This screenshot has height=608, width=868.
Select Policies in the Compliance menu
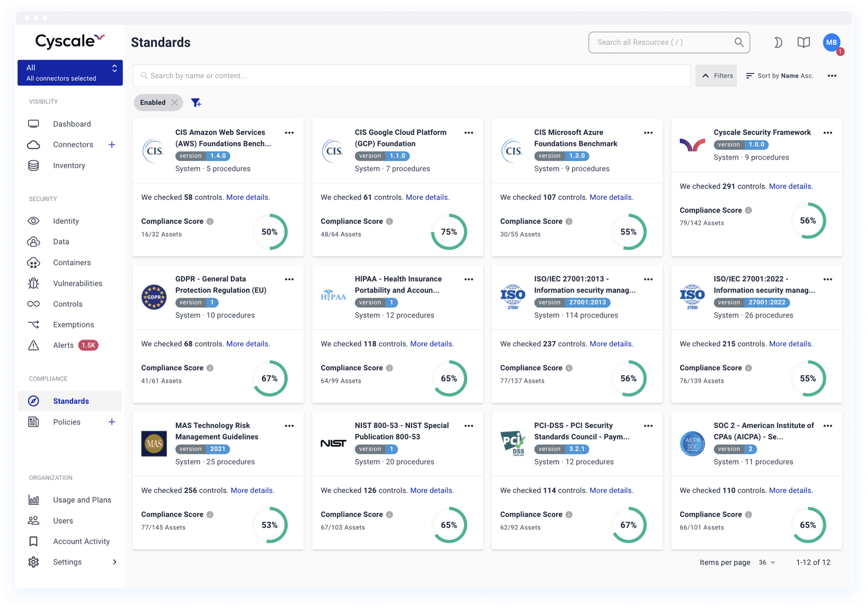pyautogui.click(x=67, y=422)
